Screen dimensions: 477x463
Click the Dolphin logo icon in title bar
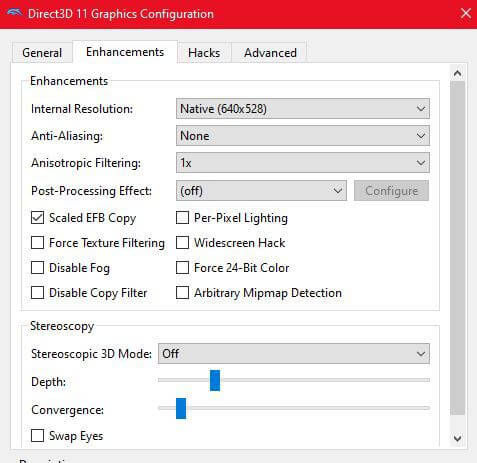pos(14,13)
